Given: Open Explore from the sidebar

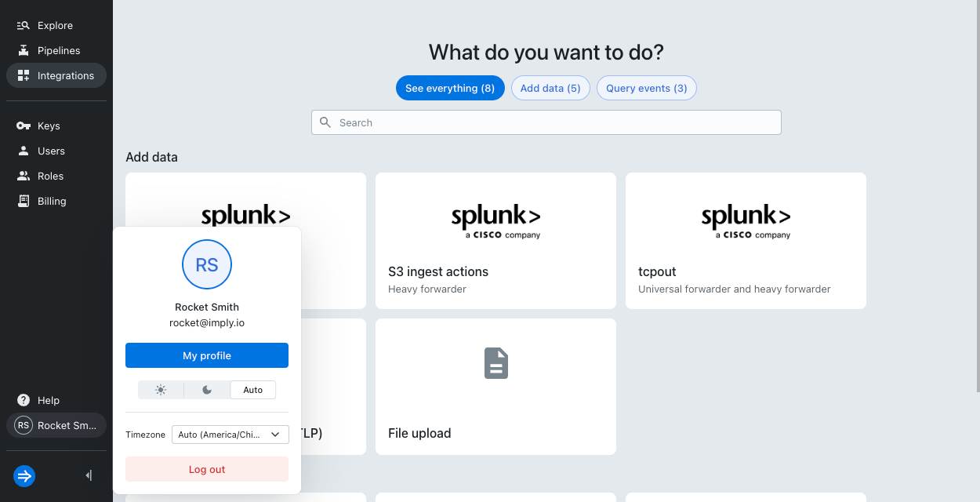Looking at the screenshot, I should 56,25.
